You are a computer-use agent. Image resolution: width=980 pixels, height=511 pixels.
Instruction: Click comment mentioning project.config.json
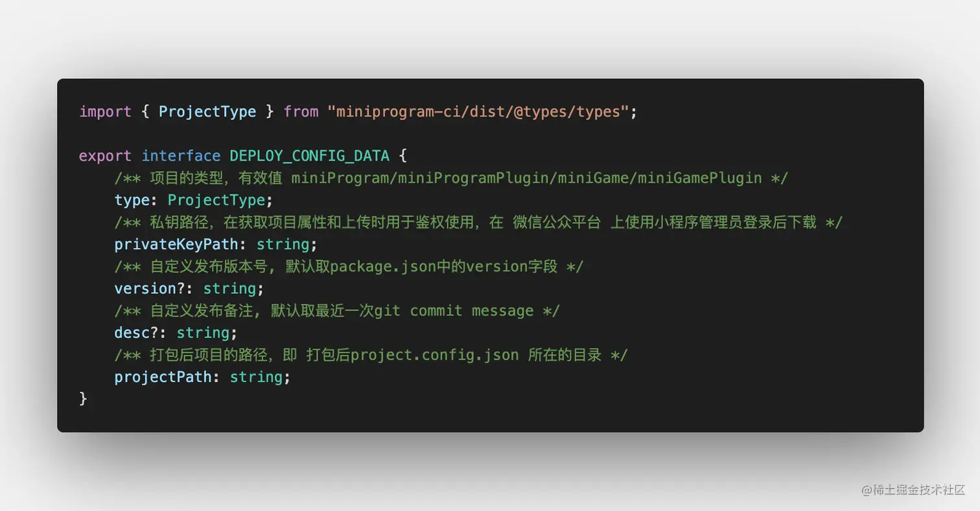click(371, 354)
